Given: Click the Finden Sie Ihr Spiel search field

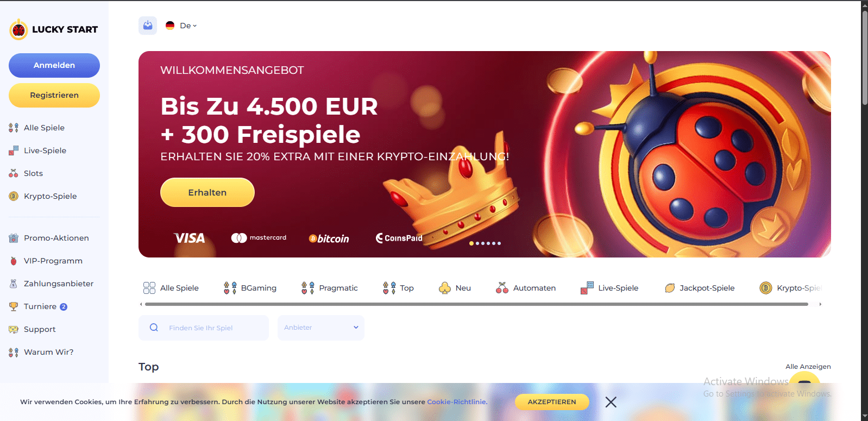Looking at the screenshot, I should [x=204, y=328].
